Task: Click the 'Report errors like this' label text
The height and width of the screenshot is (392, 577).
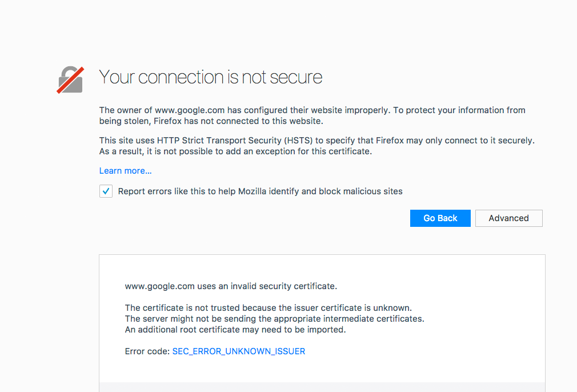Action: pyautogui.click(x=260, y=191)
